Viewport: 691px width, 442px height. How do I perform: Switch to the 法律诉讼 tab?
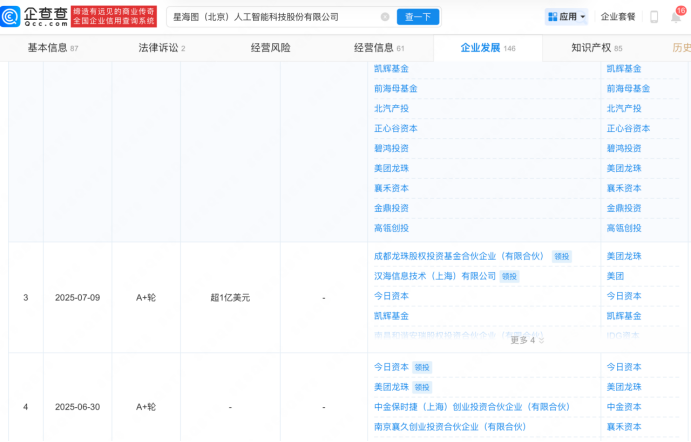pos(157,48)
